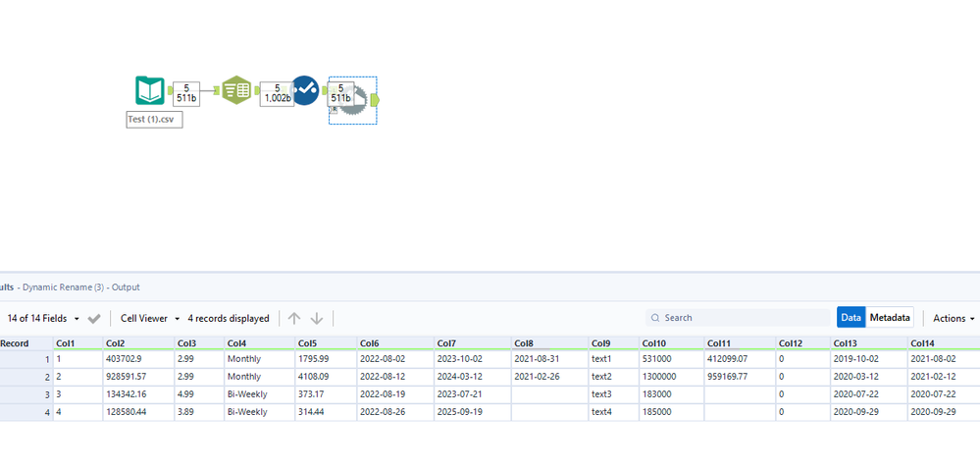Go to next record with down arrow

[x=317, y=318]
